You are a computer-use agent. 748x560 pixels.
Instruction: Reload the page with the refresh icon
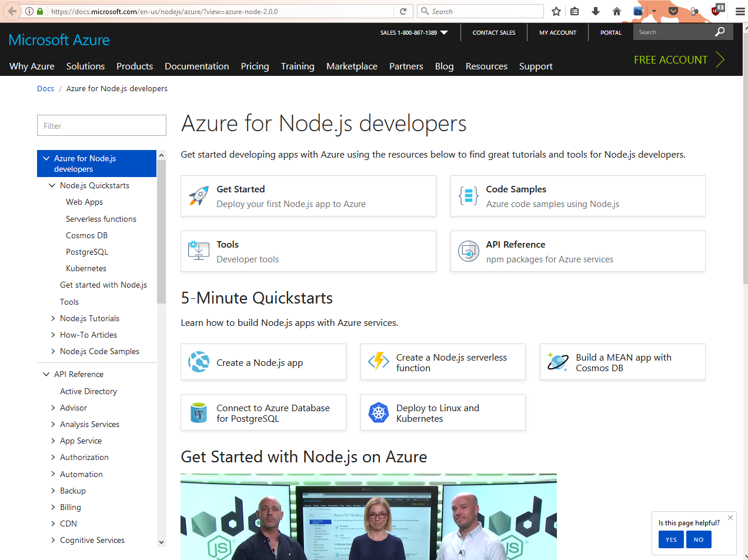pos(403,11)
